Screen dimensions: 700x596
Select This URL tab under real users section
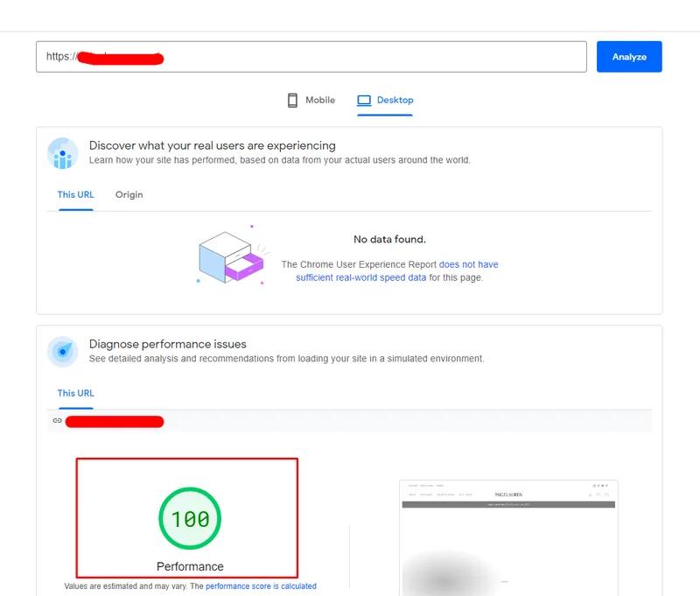75,194
